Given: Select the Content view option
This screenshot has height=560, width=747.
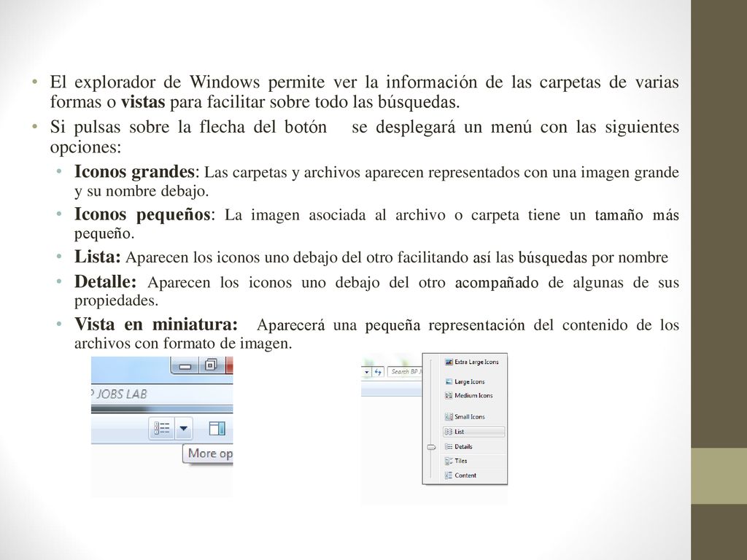Looking at the screenshot, I should click(x=460, y=475).
